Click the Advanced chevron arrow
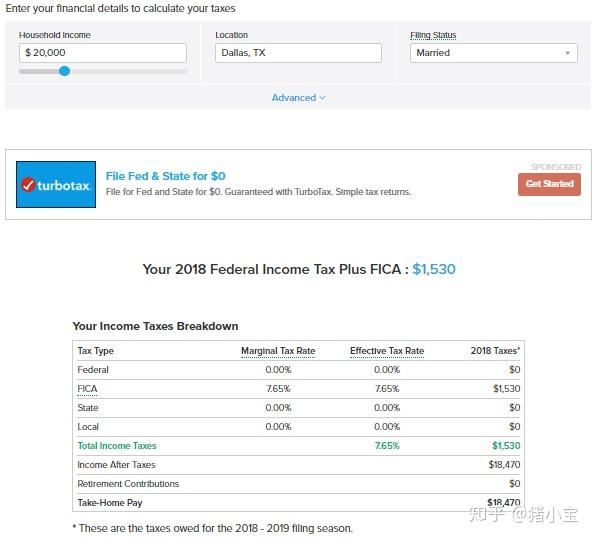Screen dimensions: 594x540 pyautogui.click(x=322, y=98)
